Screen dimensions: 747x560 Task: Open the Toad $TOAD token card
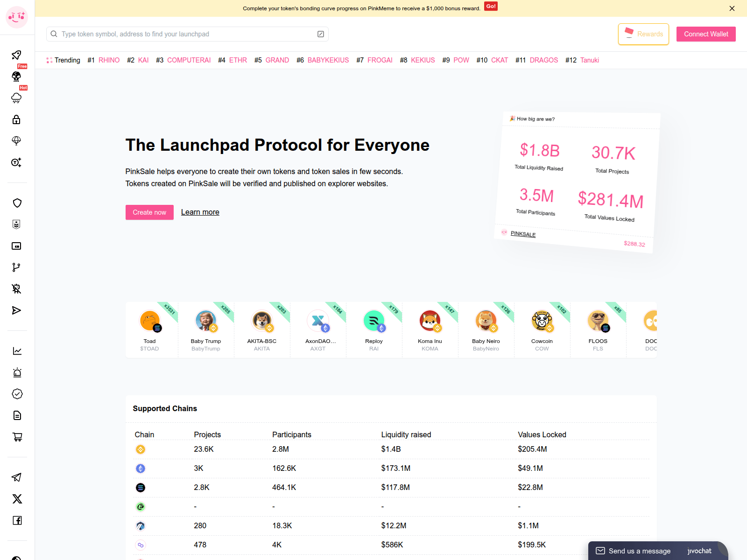coord(150,330)
